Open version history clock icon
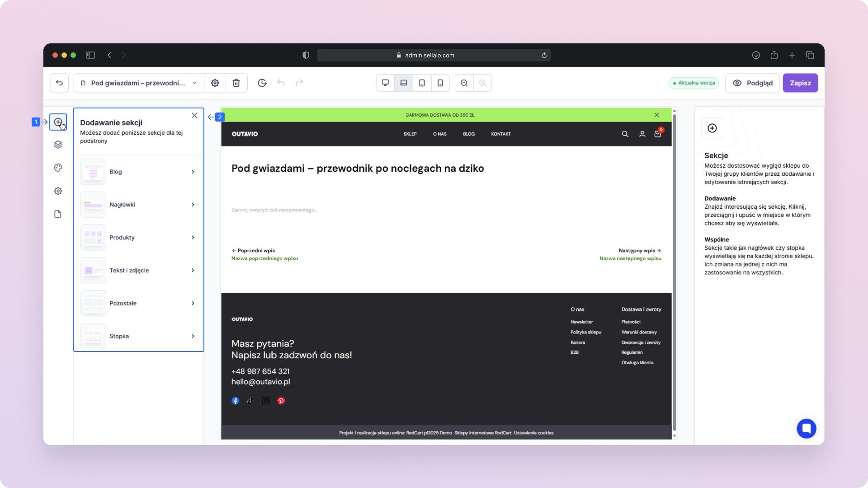This screenshot has height=488, width=868. tap(262, 83)
